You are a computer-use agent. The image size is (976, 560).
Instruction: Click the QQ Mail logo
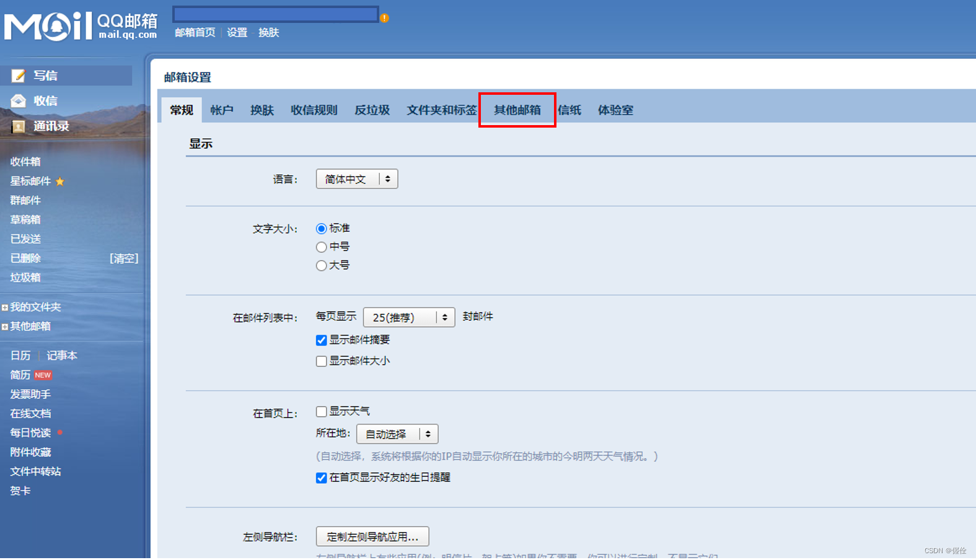[81, 26]
